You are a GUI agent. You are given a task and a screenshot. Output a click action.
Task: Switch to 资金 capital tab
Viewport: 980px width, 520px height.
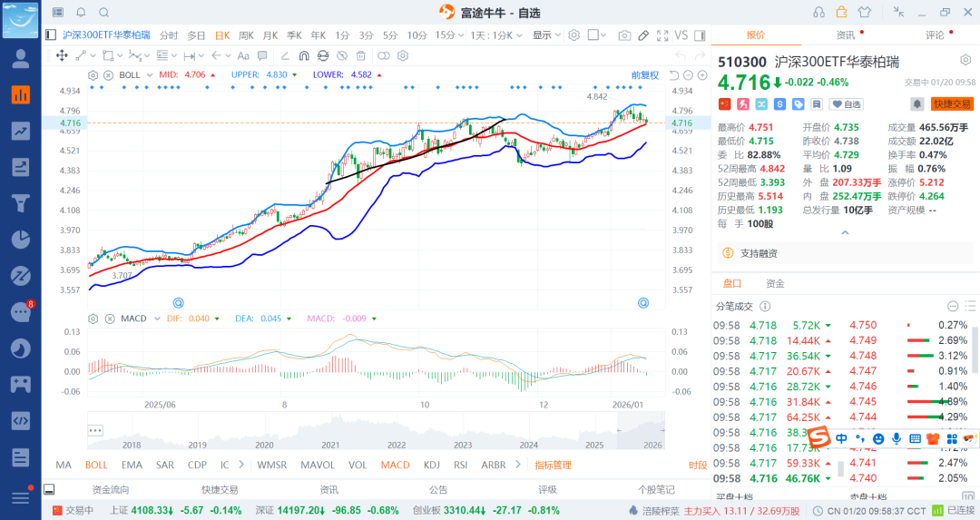coord(775,284)
